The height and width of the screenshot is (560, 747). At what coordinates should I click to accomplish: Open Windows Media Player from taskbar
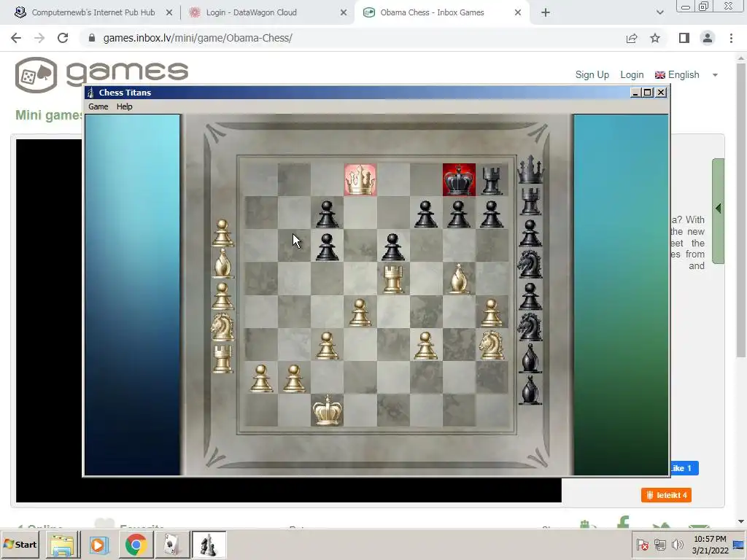pos(99,545)
